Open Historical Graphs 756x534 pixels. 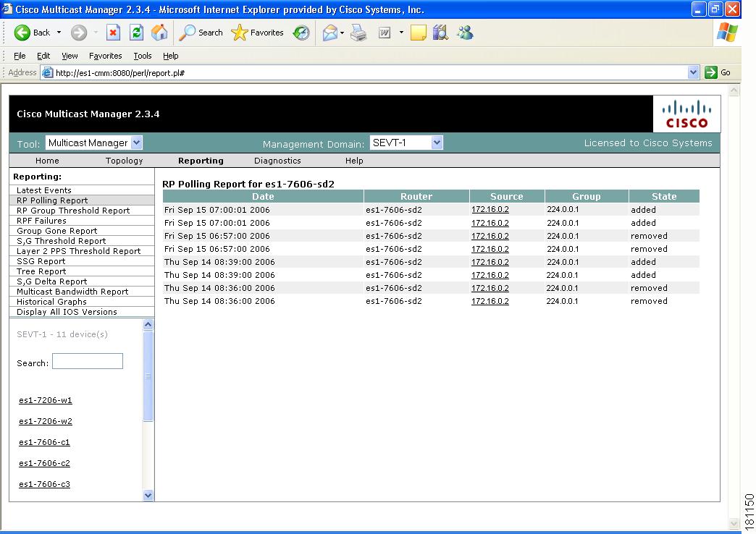click(x=51, y=302)
